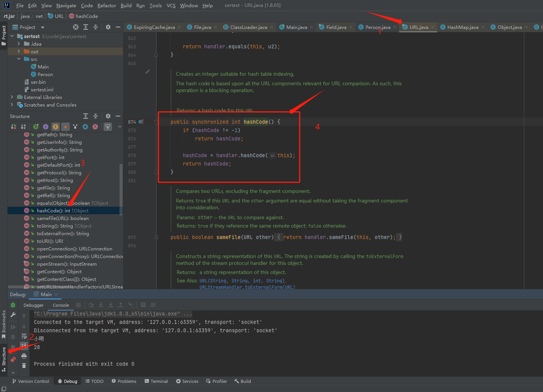
Task: Open the Refactor menu
Action: 107,5
